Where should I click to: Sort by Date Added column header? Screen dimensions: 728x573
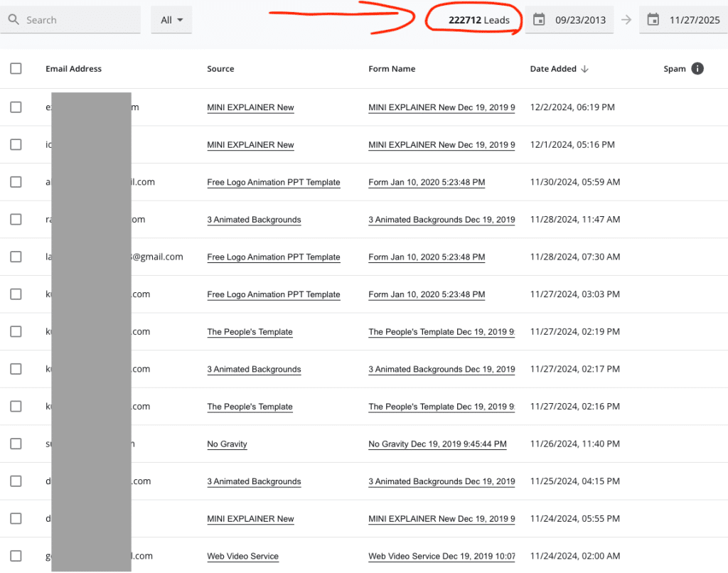[553, 69]
